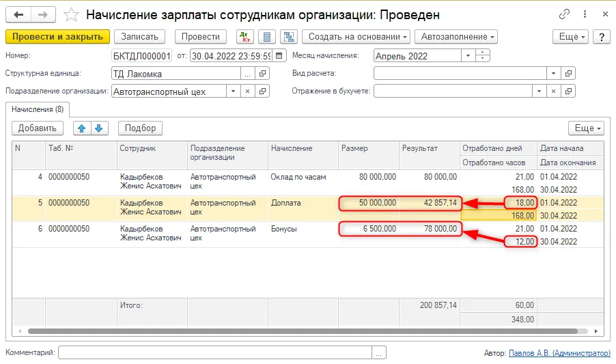Open the Автозаполнение menu

pos(456,36)
